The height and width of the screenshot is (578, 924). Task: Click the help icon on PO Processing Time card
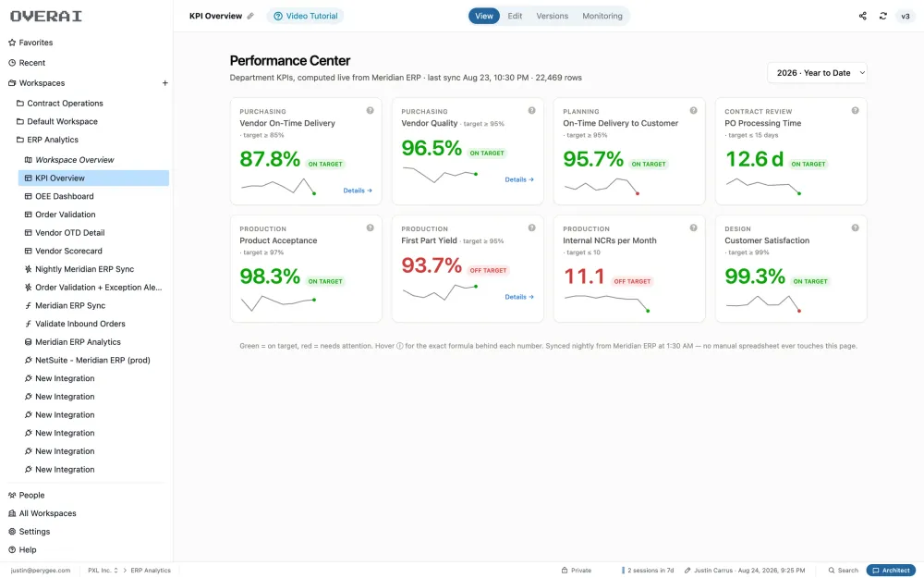(855, 110)
